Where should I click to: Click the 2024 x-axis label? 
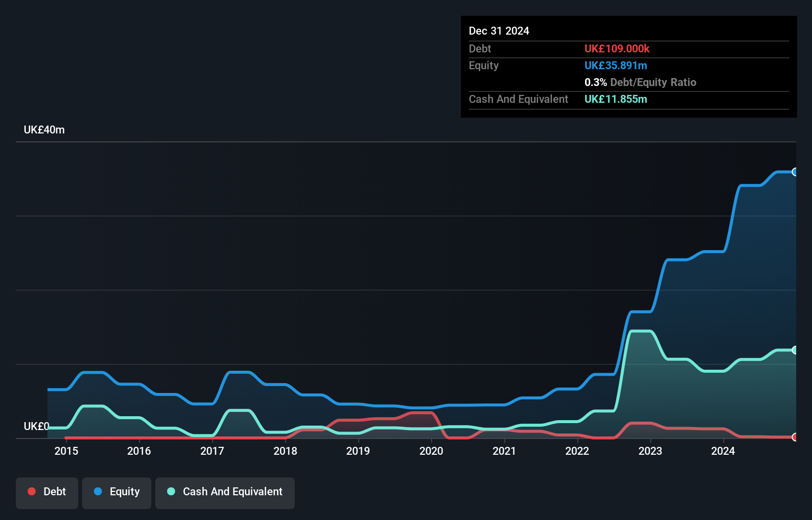click(x=723, y=451)
